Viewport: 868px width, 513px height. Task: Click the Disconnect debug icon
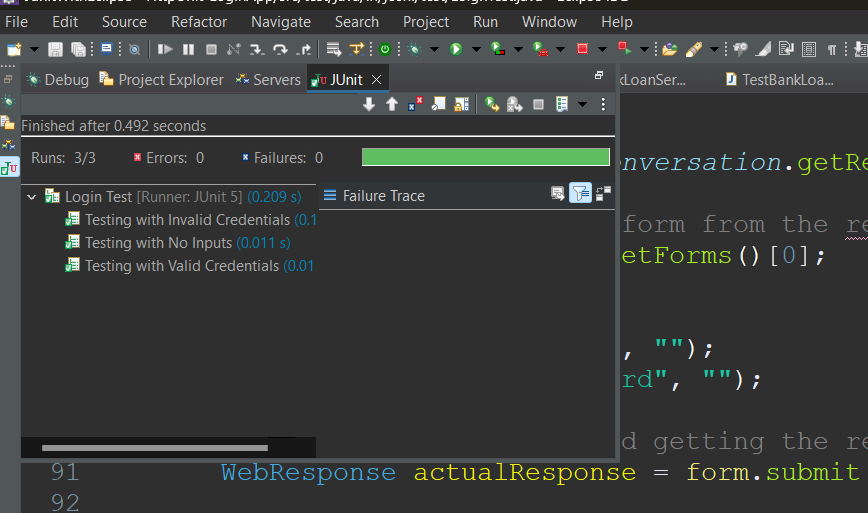pyautogui.click(x=234, y=49)
